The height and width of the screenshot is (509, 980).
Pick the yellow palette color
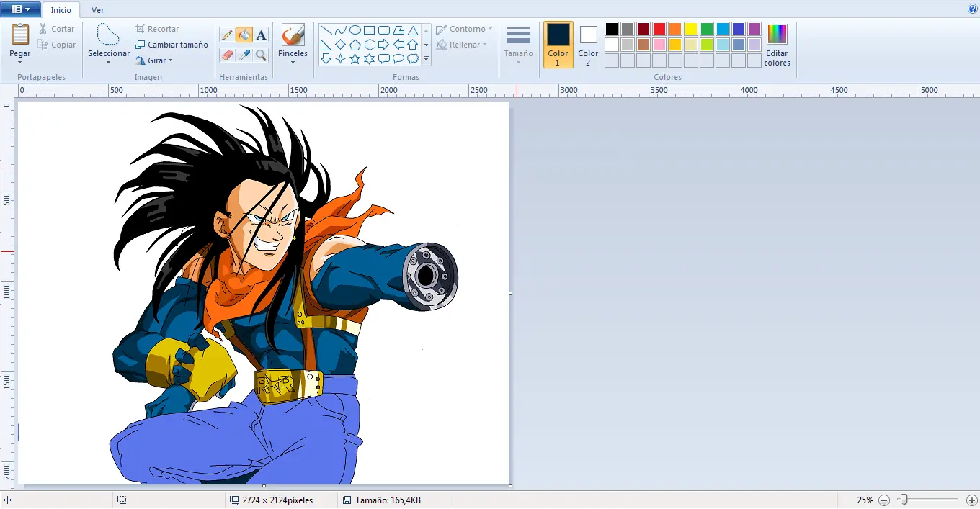click(691, 29)
